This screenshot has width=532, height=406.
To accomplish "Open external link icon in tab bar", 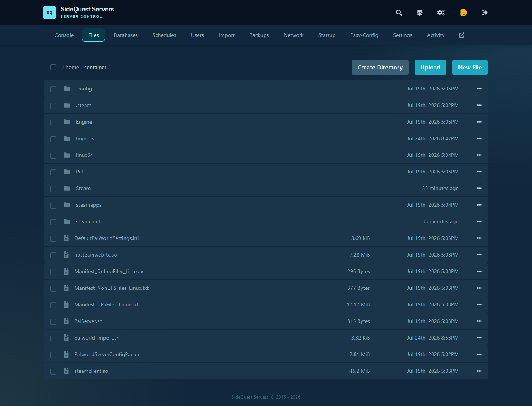I will (x=462, y=35).
